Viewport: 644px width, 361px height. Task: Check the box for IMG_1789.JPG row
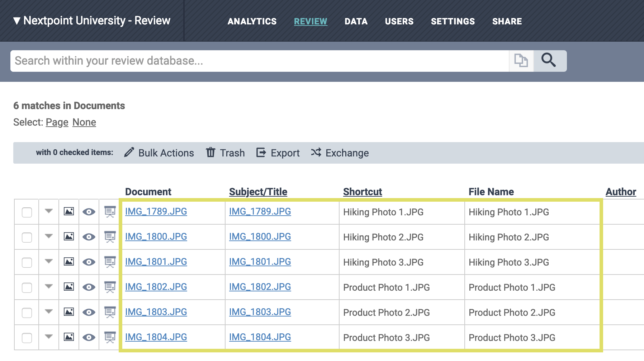(27, 212)
